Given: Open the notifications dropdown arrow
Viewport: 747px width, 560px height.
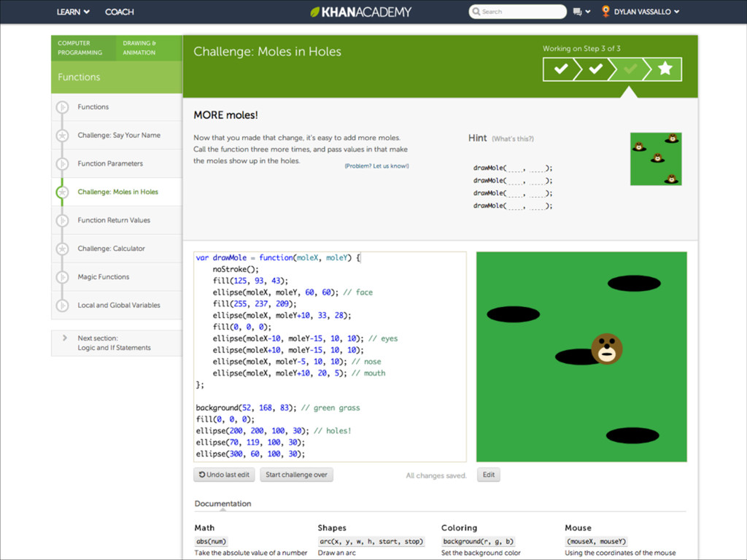Looking at the screenshot, I should tap(588, 12).
